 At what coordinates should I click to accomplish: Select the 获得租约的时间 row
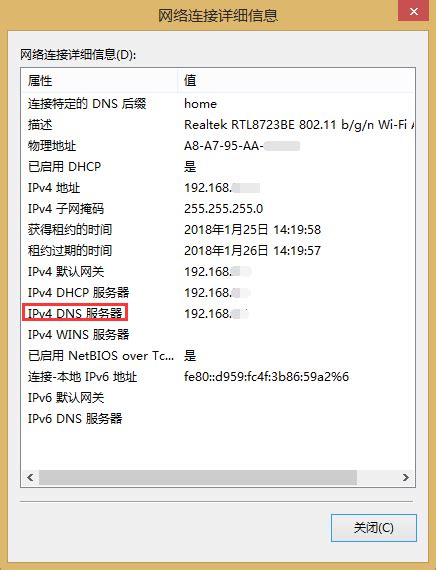pos(218,230)
